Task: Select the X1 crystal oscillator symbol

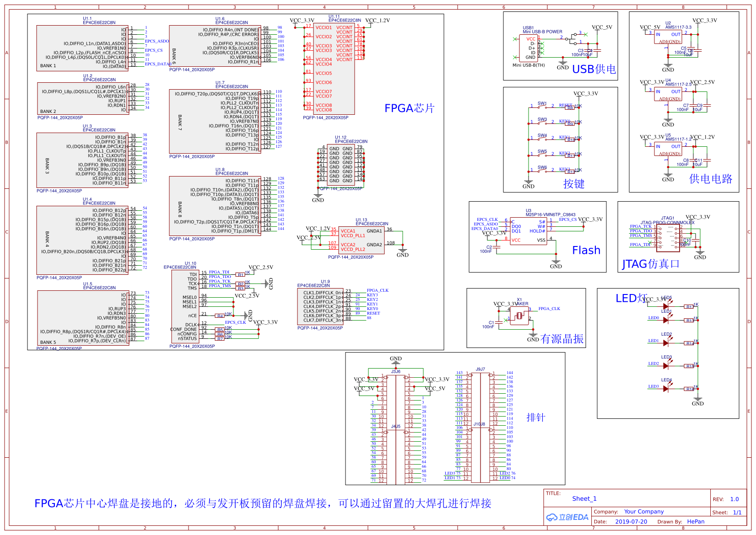Action: [519, 316]
